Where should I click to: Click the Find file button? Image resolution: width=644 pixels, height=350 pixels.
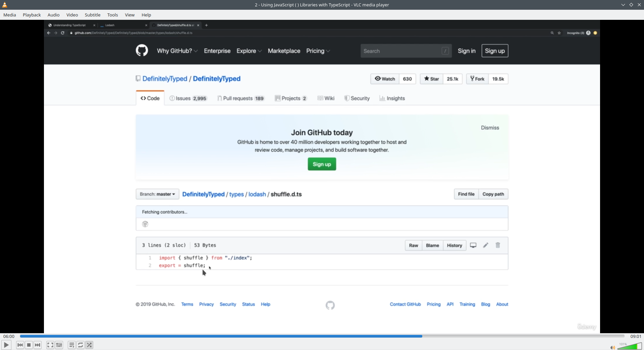[x=466, y=194]
